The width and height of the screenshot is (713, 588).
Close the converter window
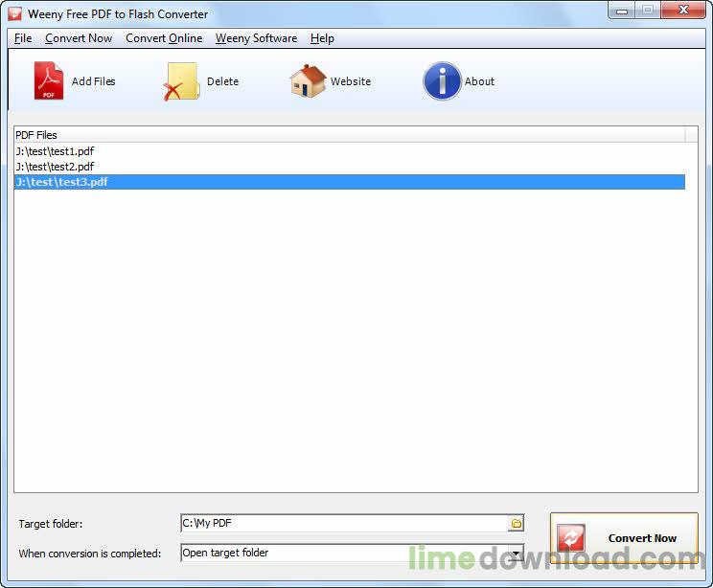click(x=683, y=11)
